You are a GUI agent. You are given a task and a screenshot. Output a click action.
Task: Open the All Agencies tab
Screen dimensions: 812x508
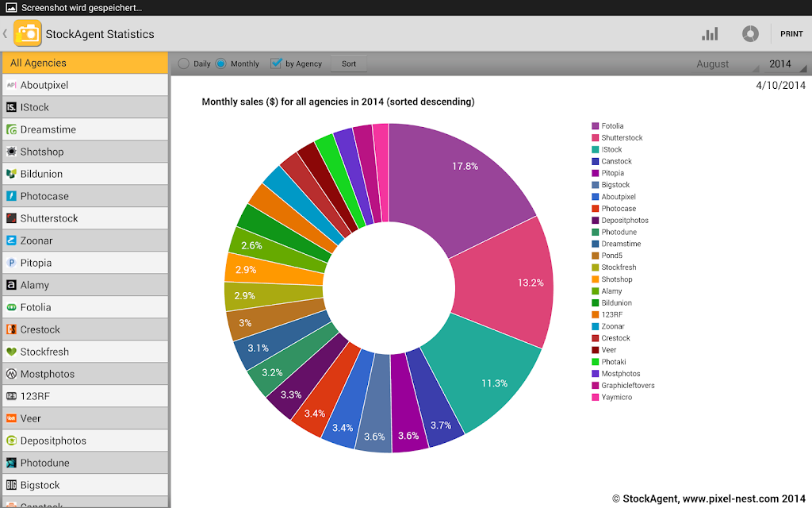tap(85, 63)
